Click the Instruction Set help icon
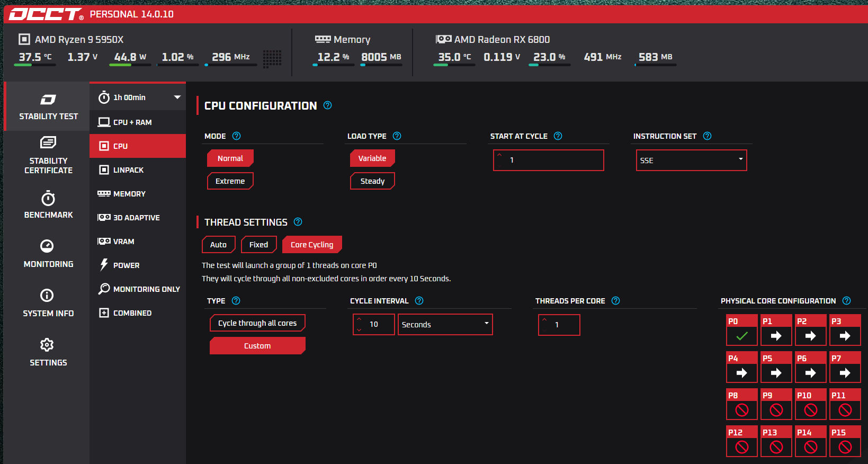Viewport: 868px width, 464px height. point(708,136)
